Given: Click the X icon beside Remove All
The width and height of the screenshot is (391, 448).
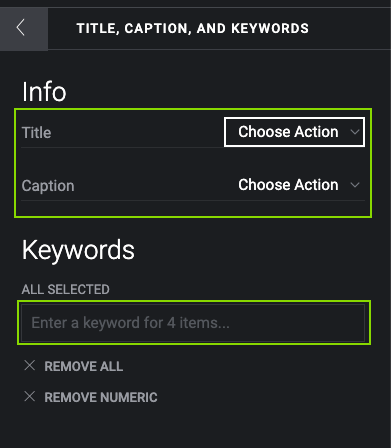Looking at the screenshot, I should pyautogui.click(x=30, y=365).
